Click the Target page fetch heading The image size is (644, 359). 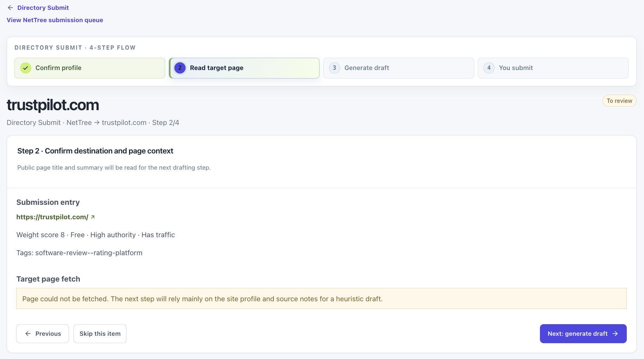click(x=48, y=279)
